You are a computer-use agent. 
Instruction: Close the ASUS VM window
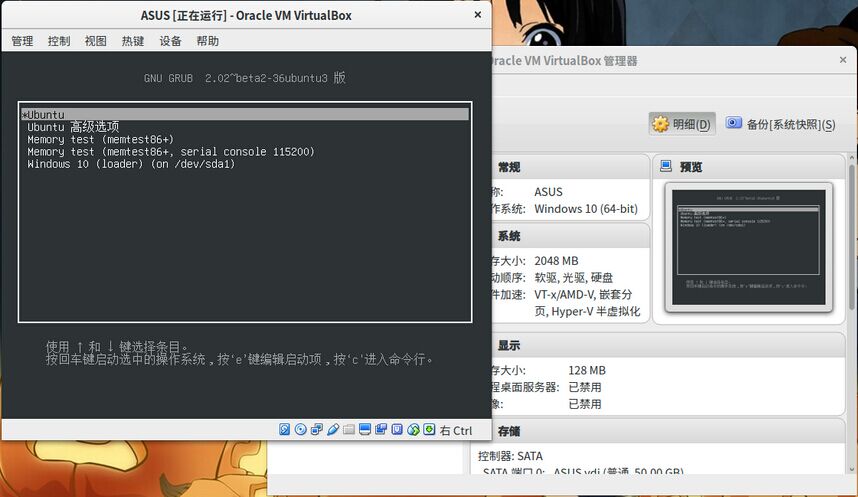[x=478, y=15]
